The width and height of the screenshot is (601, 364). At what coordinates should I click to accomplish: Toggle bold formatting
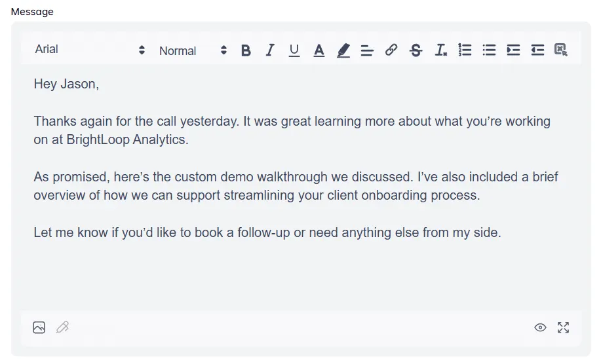(x=246, y=50)
